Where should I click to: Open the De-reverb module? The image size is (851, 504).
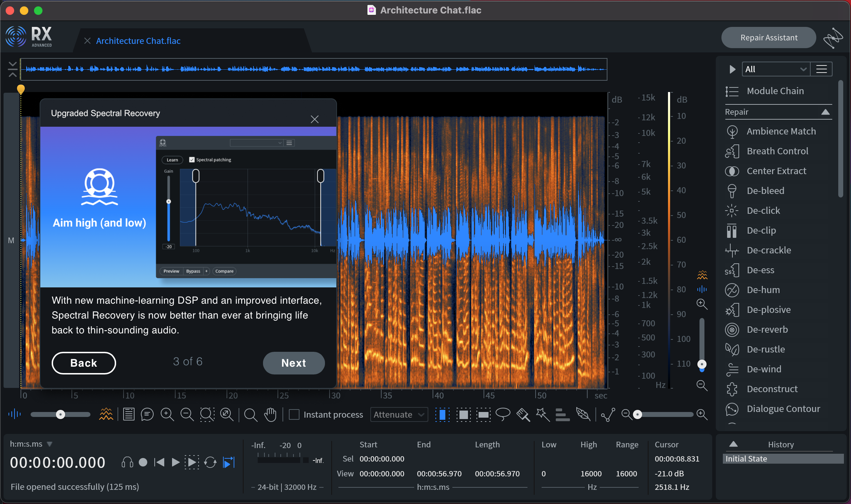tap(767, 330)
